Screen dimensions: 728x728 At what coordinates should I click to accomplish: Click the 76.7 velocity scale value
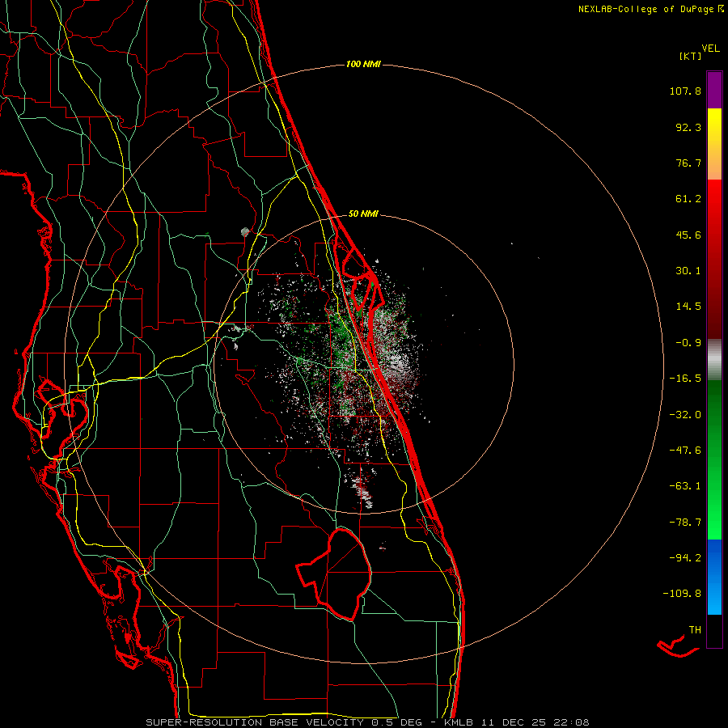688,163
